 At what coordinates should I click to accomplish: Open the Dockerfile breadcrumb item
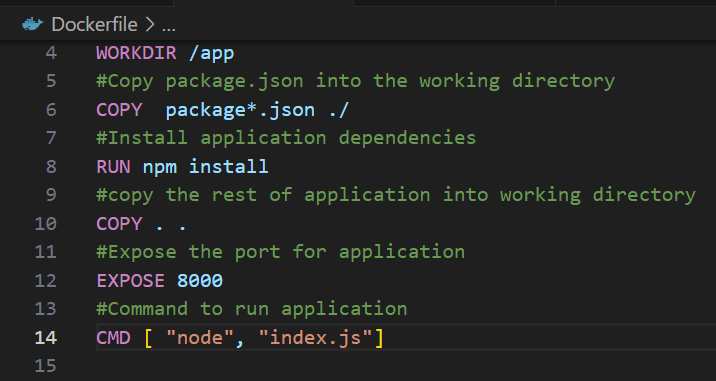pyautogui.click(x=95, y=24)
